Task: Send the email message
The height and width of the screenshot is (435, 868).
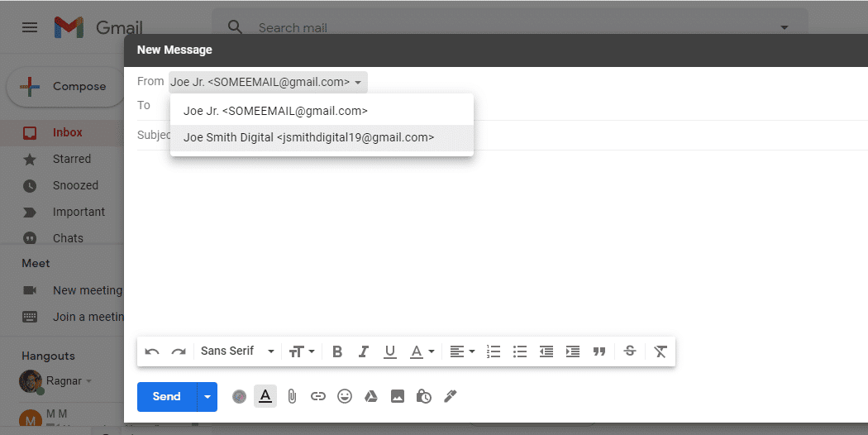Action: (166, 397)
